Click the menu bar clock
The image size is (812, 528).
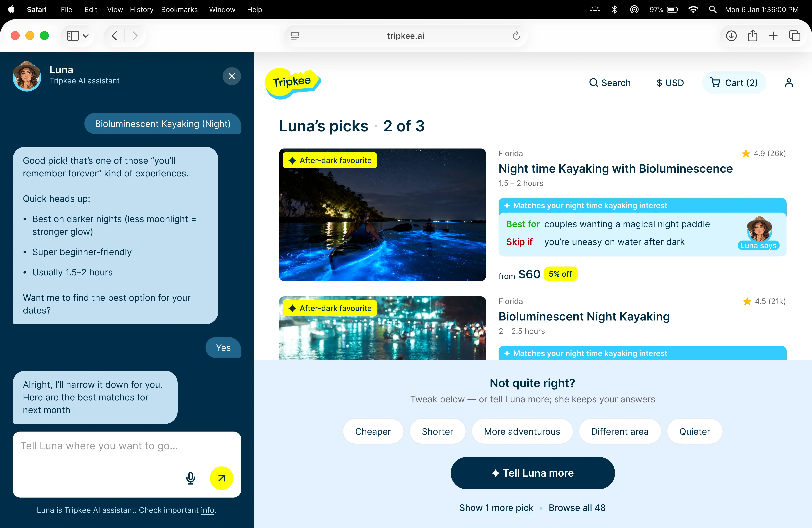click(x=762, y=9)
